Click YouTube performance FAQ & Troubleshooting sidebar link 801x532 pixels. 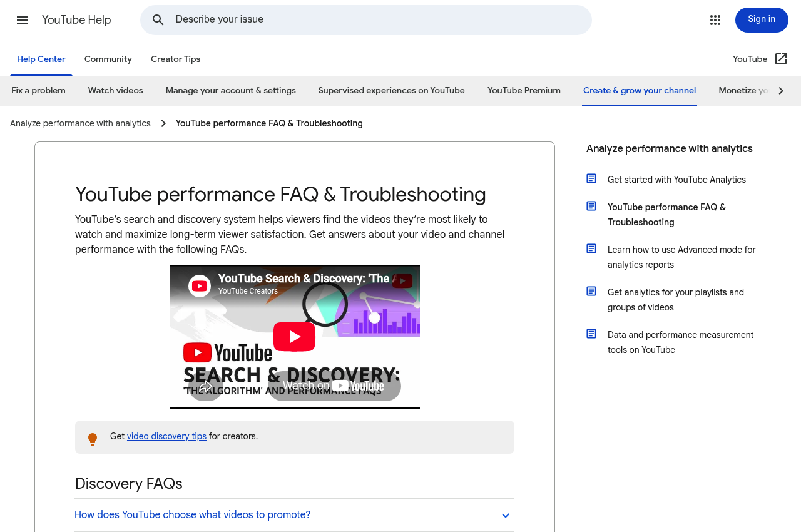click(x=666, y=215)
